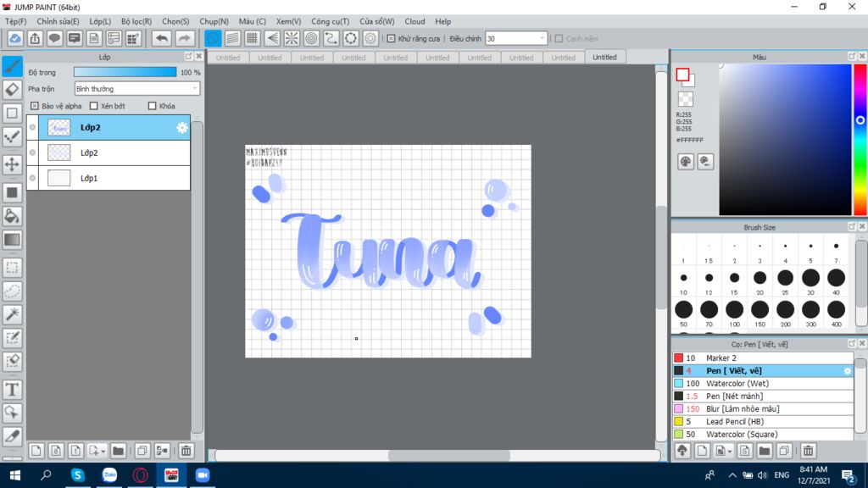Viewport: 868px width, 488px height.
Task: Open the add layer dropdown arrow in Lớp panel
Action: (103, 451)
